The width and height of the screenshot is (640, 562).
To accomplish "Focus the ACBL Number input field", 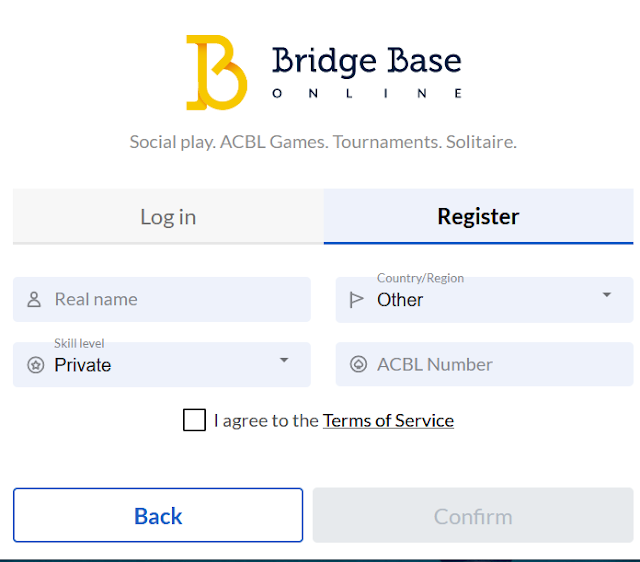I will [x=497, y=365].
